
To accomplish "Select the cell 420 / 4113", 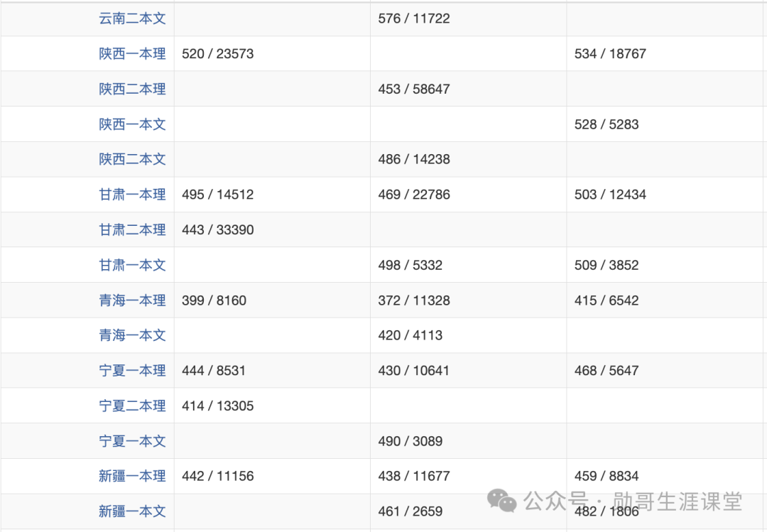I will [468, 335].
